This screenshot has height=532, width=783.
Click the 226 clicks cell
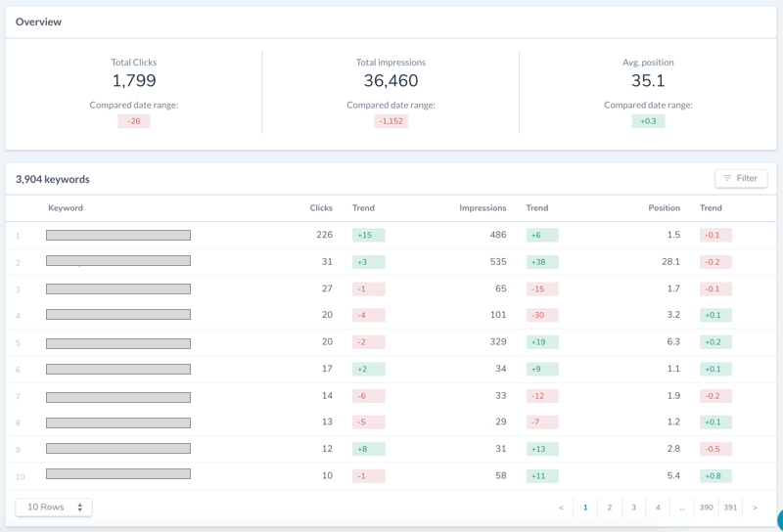pos(325,235)
